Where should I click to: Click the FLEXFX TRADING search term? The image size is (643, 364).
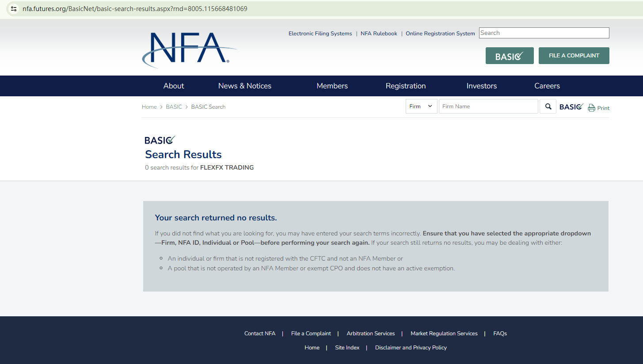[x=227, y=167]
